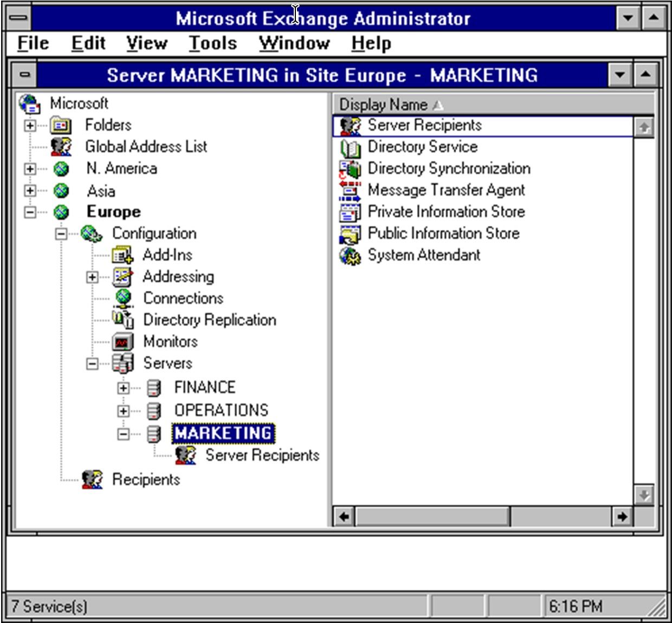Screen dimensions: 672x623
Task: Click the vertical scrollbar down arrow
Action: [644, 495]
